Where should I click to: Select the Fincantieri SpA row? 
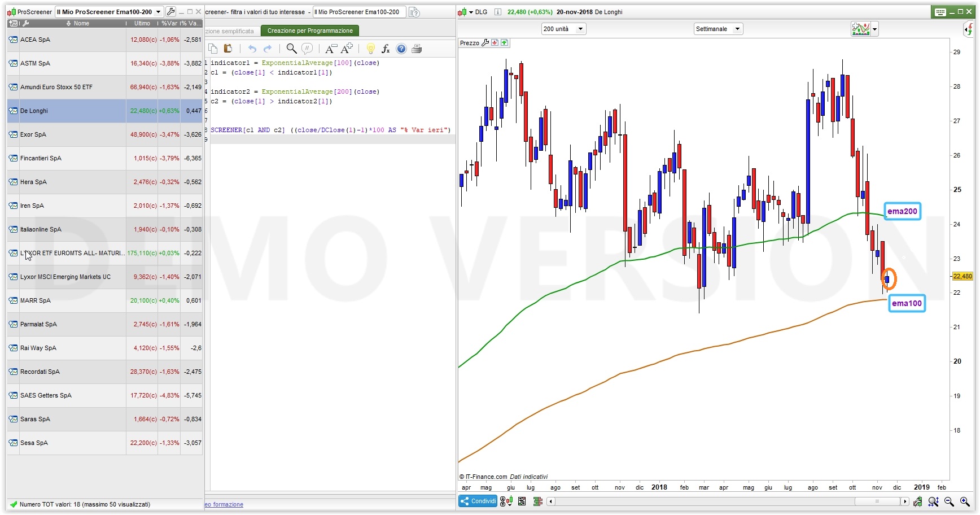tap(105, 158)
